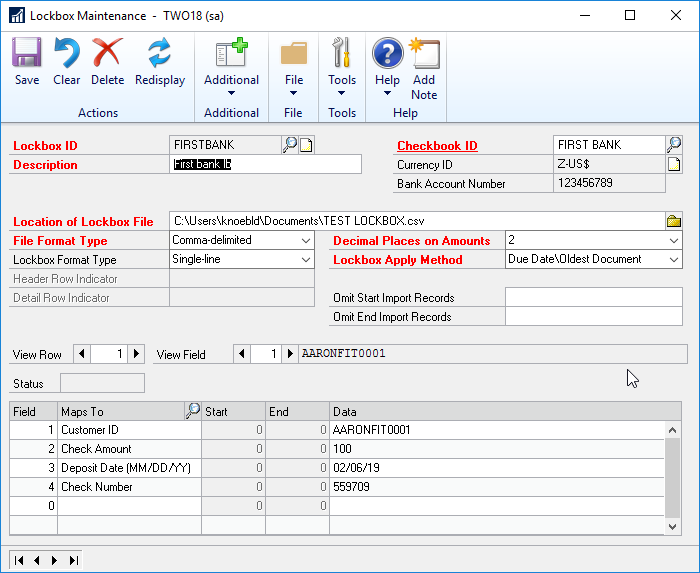Open the Lockbox Apply Method dropdown
Image resolution: width=700 pixels, height=573 pixels.
click(673, 260)
